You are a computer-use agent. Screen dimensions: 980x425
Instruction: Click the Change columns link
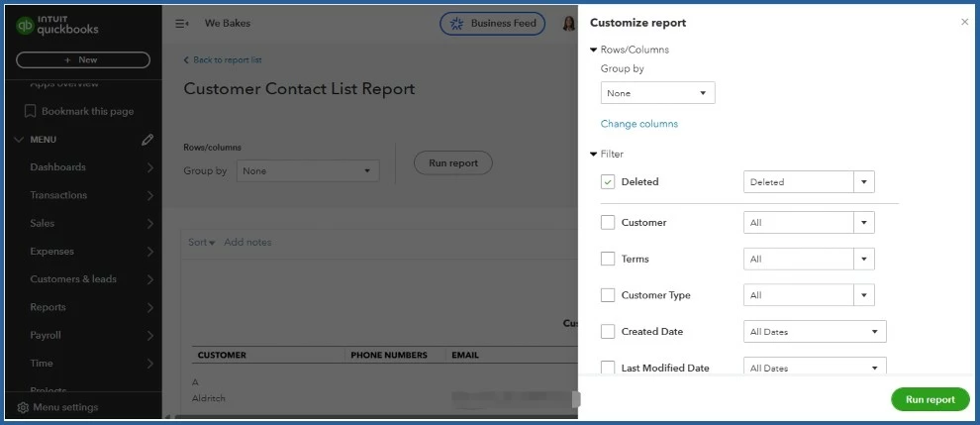pyautogui.click(x=638, y=124)
